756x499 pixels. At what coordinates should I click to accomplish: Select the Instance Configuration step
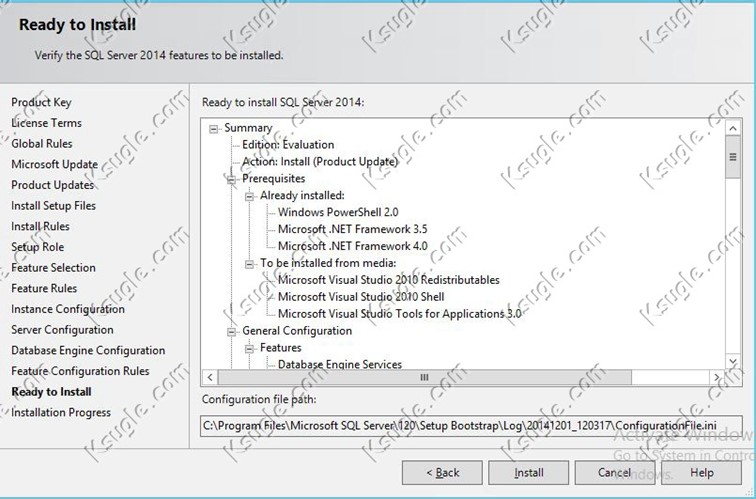pos(68,309)
